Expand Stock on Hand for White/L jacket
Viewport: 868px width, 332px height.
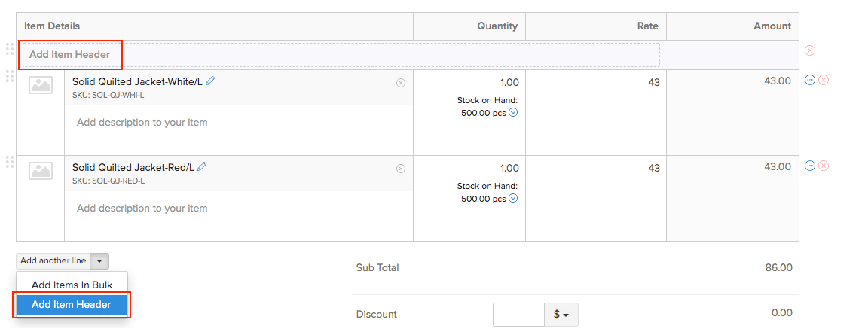pyautogui.click(x=513, y=113)
